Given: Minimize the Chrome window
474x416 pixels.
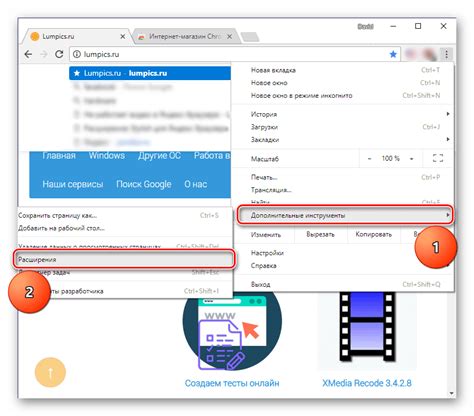Looking at the screenshot, I should tap(393, 26).
